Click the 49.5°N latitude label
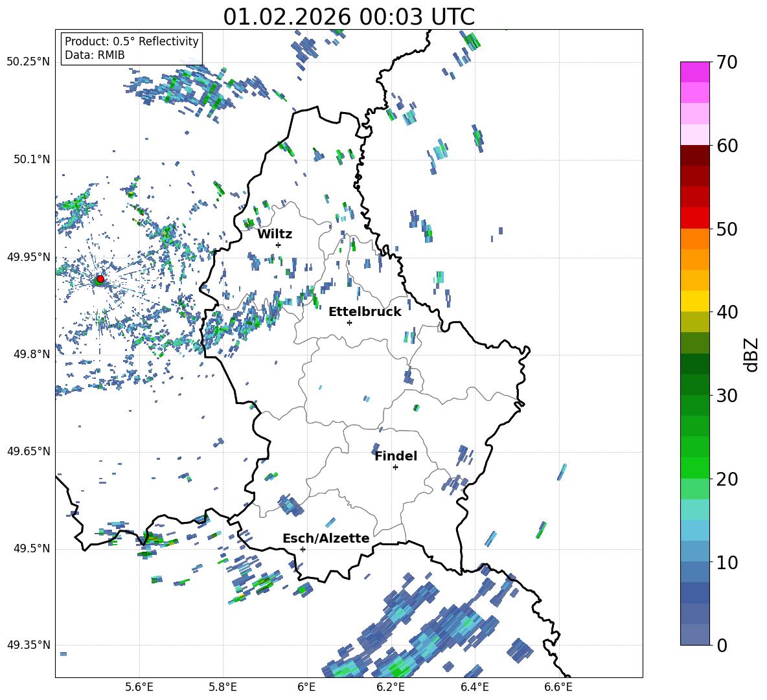Screen dimensions: 767x700 [x=32, y=548]
